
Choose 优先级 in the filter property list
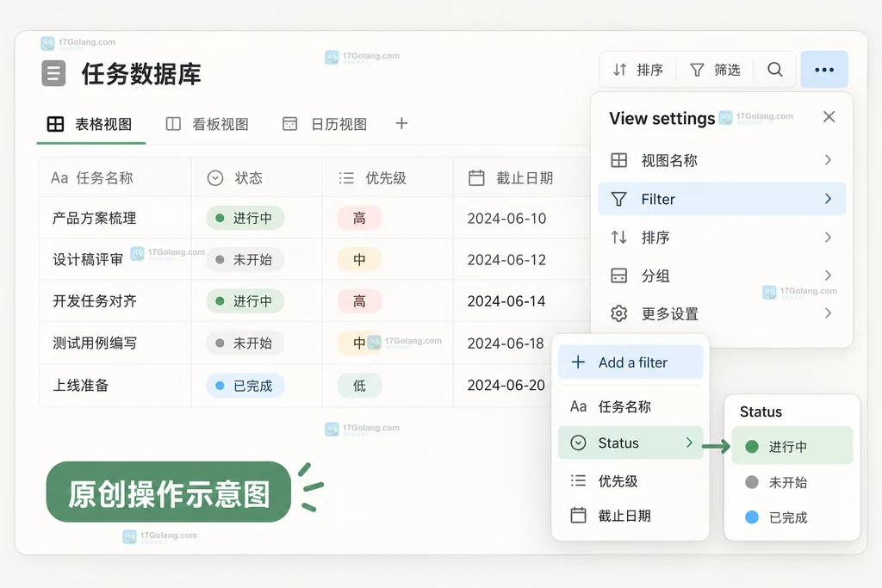[630, 480]
